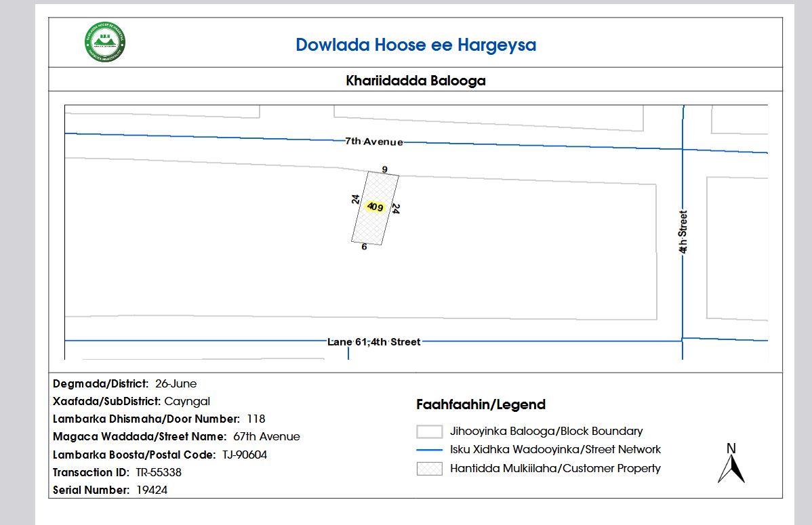Image resolution: width=812 pixels, height=525 pixels.
Task: Click the Lambarka Dhismaha/Door Number label
Action: click(146, 419)
